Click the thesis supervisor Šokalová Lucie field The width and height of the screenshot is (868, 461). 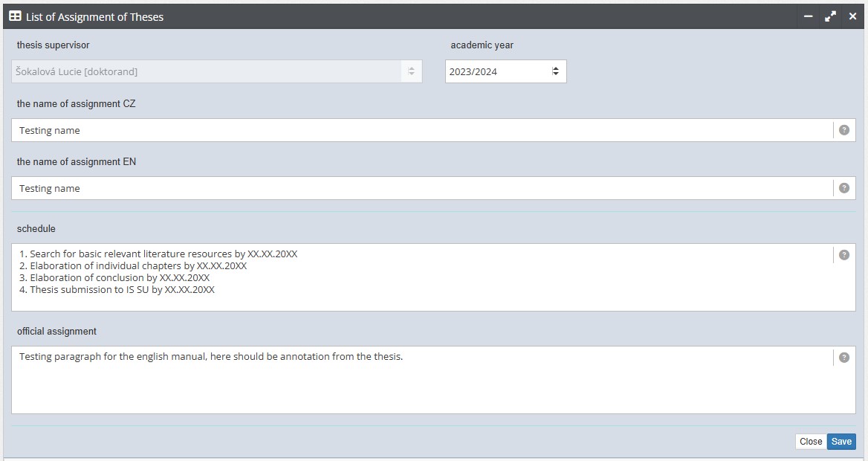tap(216, 71)
